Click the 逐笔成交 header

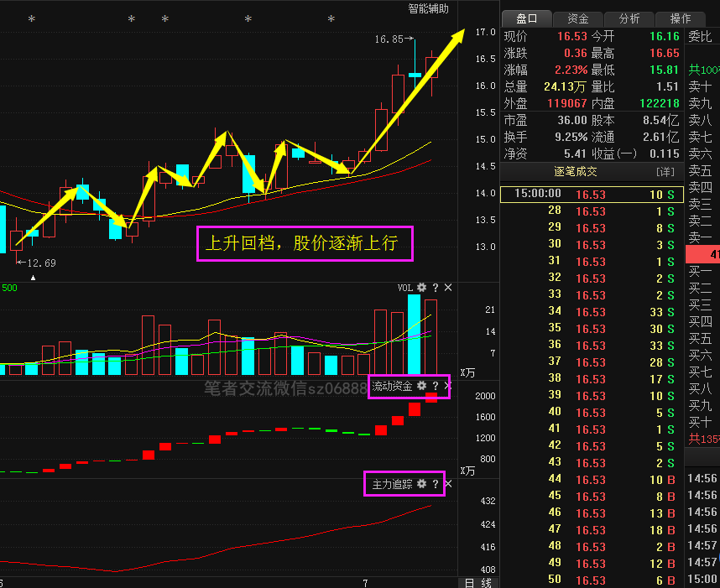(x=576, y=172)
